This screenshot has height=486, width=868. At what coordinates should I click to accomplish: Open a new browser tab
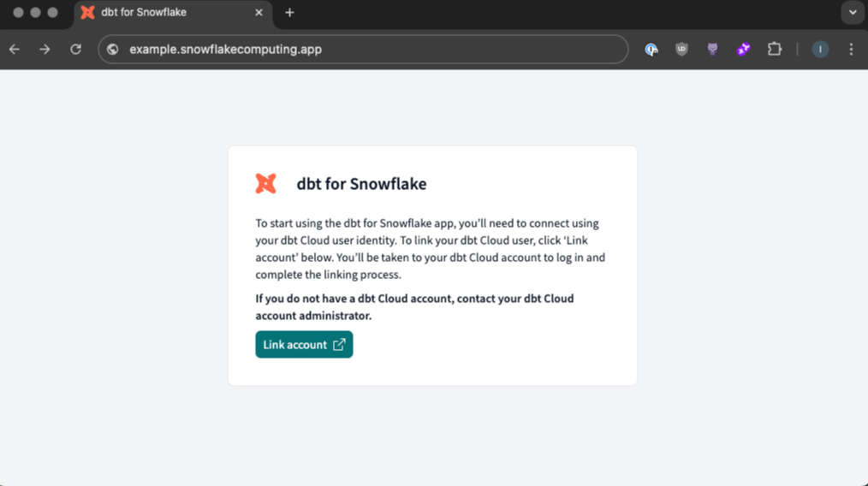[289, 13]
